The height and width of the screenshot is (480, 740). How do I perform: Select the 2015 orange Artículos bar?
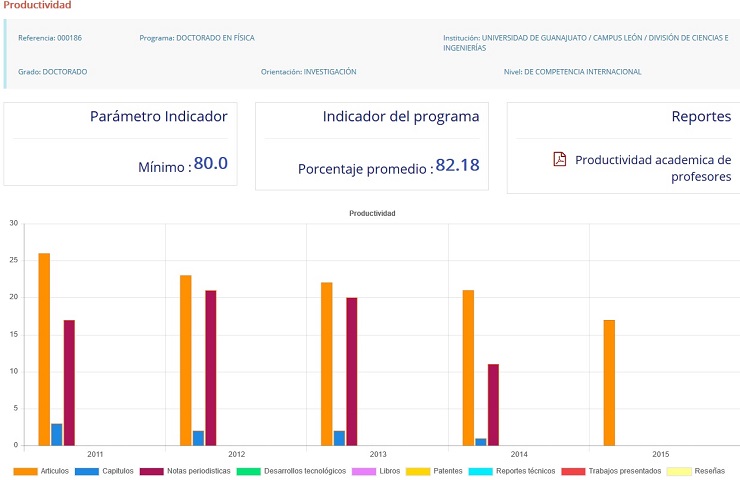609,383
